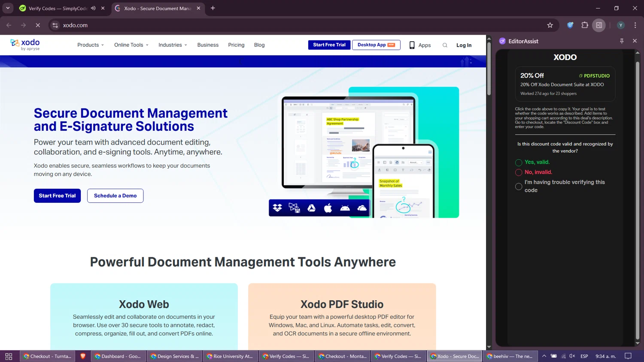This screenshot has width=644, height=362.
Task: Click the Dropbox icon in the hero image
Action: point(277,208)
